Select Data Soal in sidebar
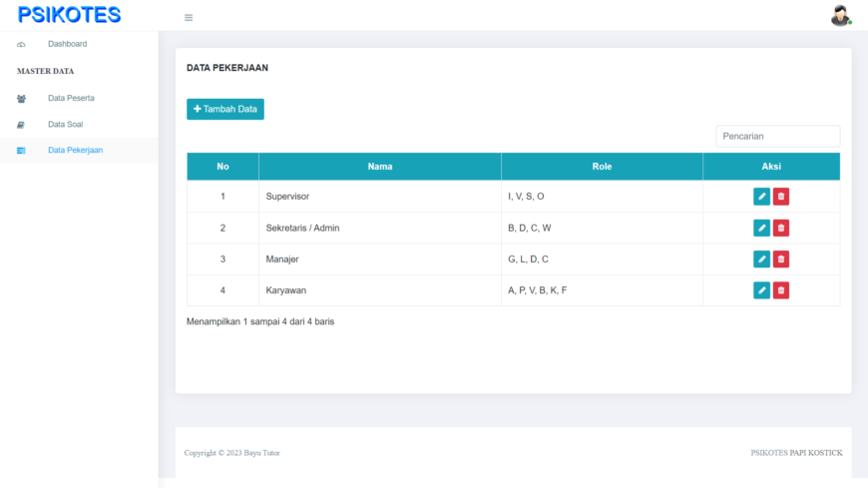The height and width of the screenshot is (488, 868). pos(65,124)
